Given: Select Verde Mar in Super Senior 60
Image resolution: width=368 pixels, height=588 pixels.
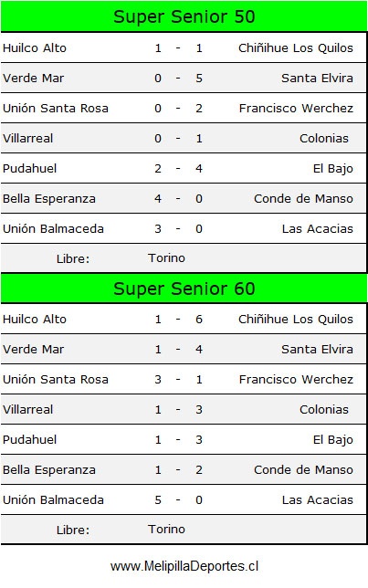Looking at the screenshot, I should [34, 349].
